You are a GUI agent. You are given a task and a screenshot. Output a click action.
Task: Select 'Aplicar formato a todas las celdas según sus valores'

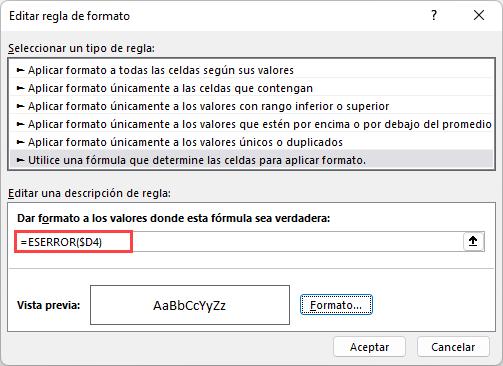[251, 70]
